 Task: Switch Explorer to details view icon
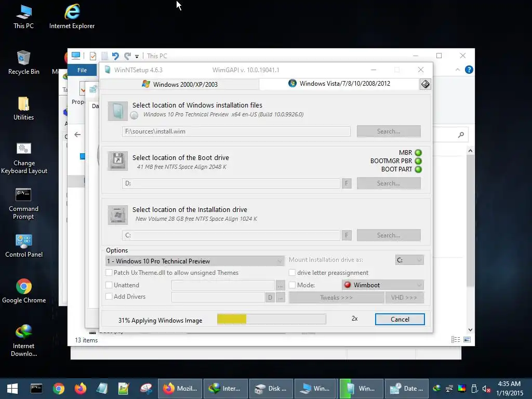[456, 340]
